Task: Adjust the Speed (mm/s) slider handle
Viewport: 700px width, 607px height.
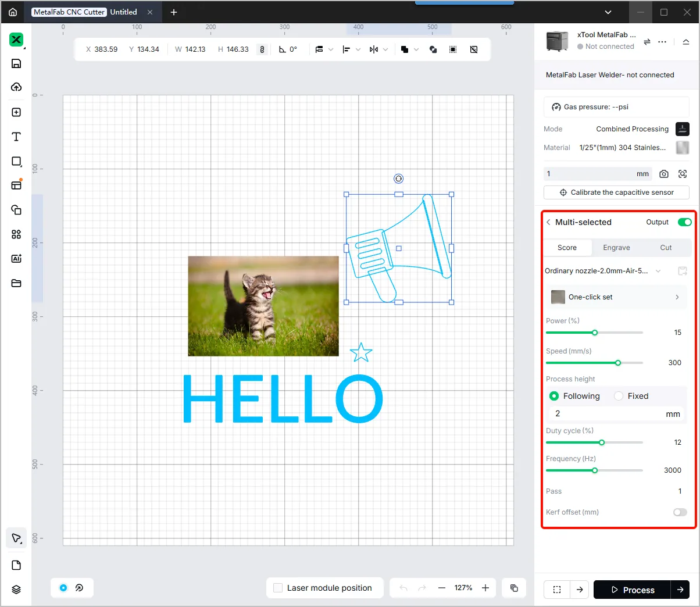Action: tap(618, 363)
